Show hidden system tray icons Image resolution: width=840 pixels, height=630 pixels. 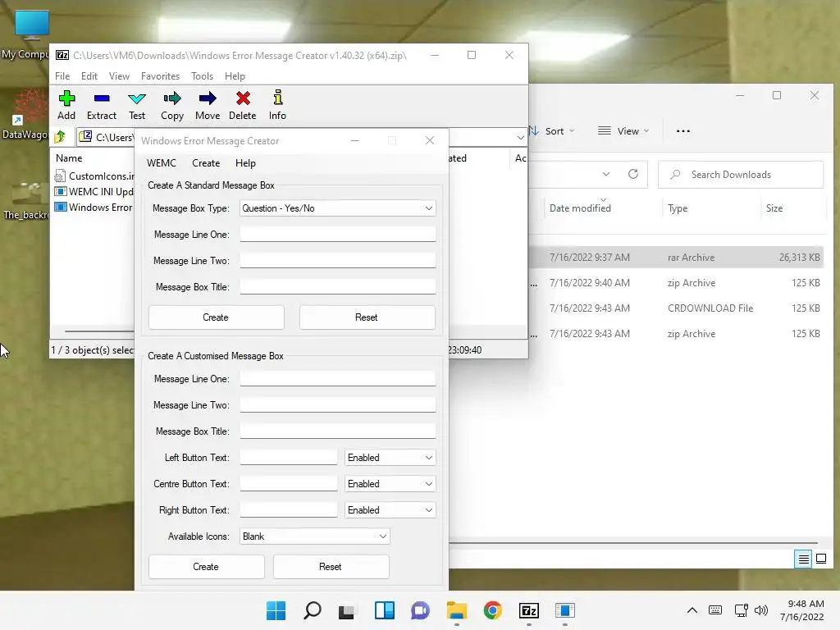click(x=692, y=610)
